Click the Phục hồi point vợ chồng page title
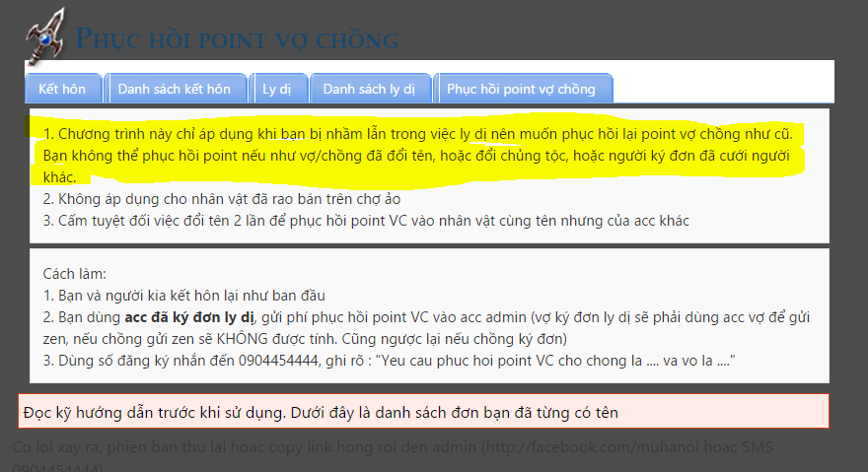This screenshot has width=868, height=472. click(x=237, y=39)
